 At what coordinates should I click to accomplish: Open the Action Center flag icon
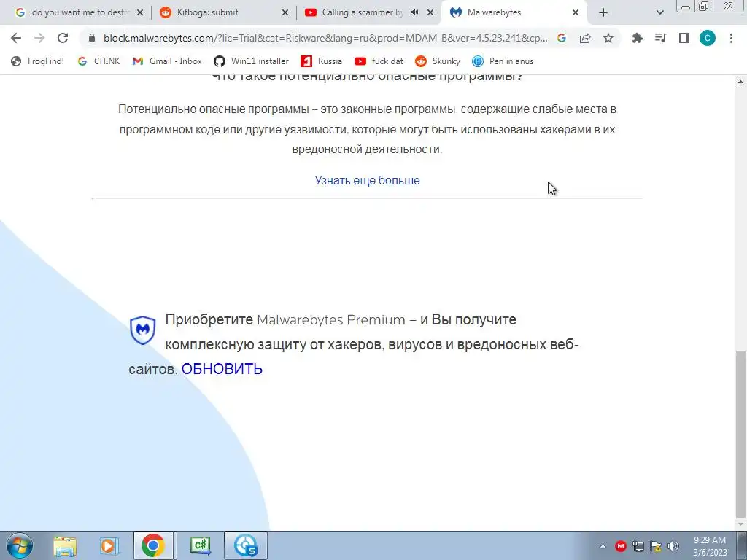tap(656, 546)
